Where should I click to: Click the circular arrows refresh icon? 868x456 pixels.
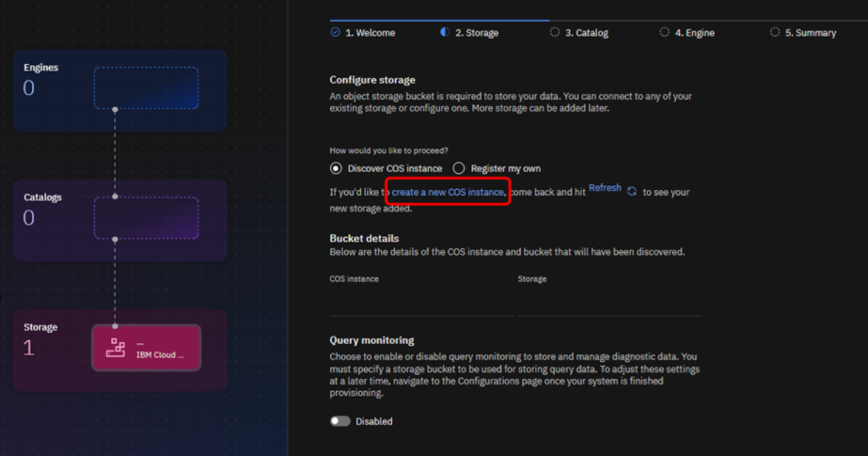click(x=632, y=191)
